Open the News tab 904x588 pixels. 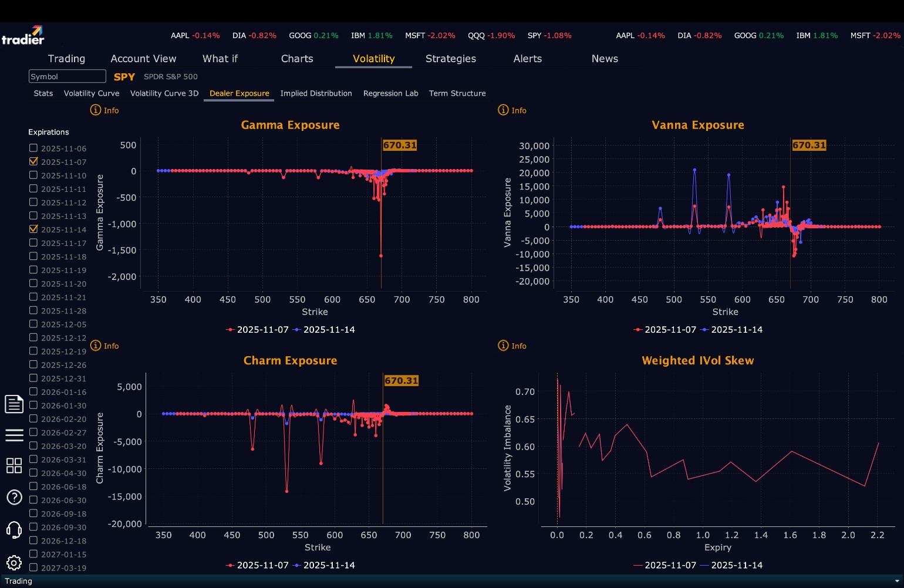[x=605, y=59]
